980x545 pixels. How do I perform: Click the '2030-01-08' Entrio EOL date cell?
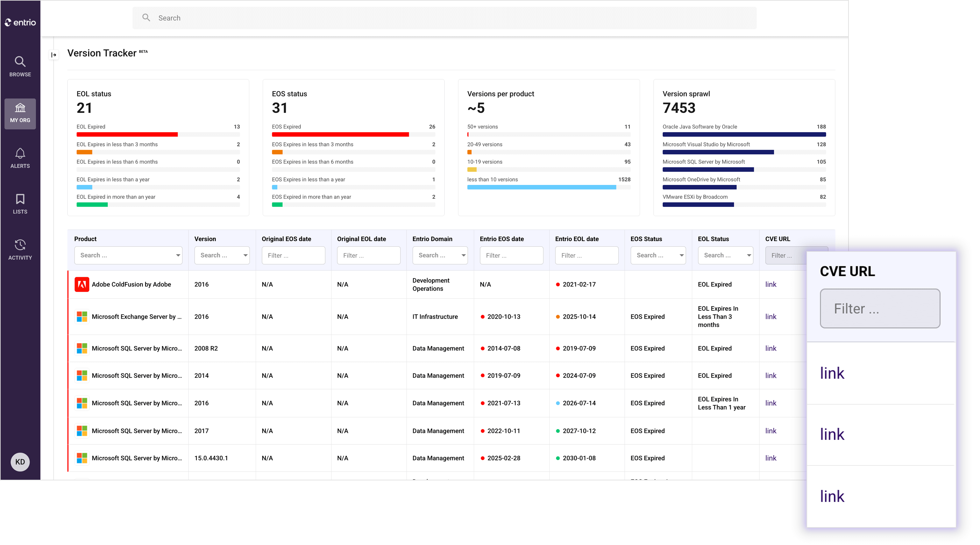(x=579, y=458)
